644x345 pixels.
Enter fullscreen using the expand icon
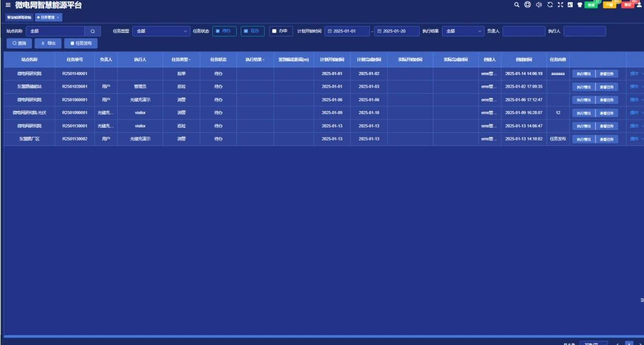pyautogui.click(x=560, y=5)
